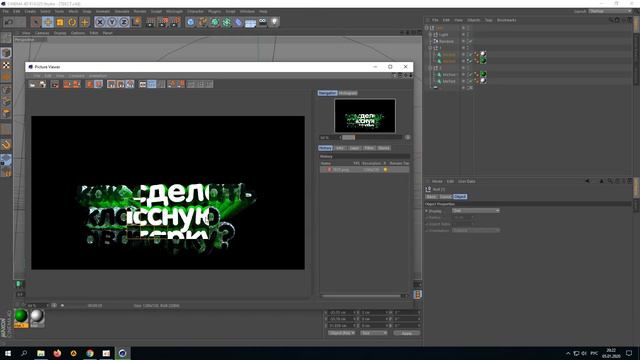This screenshot has height=360, width=640.
Task: Add a Light object from toolbar
Action: point(274,22)
